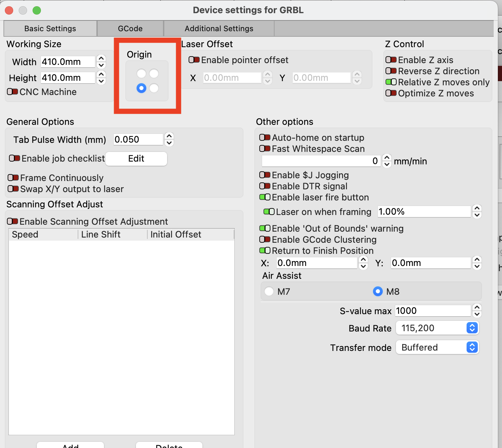Click the finish position X field

317,263
